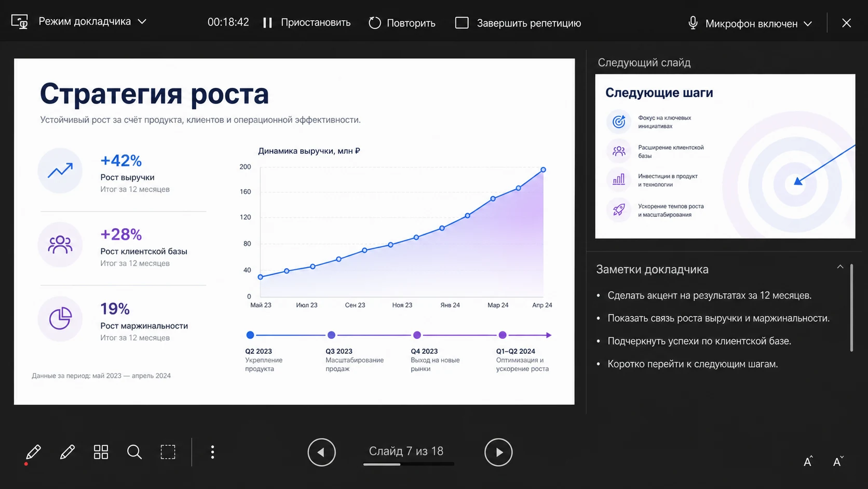Click 'Рост клиентской базы' metric label
Image resolution: width=868 pixels, height=489 pixels.
click(144, 252)
